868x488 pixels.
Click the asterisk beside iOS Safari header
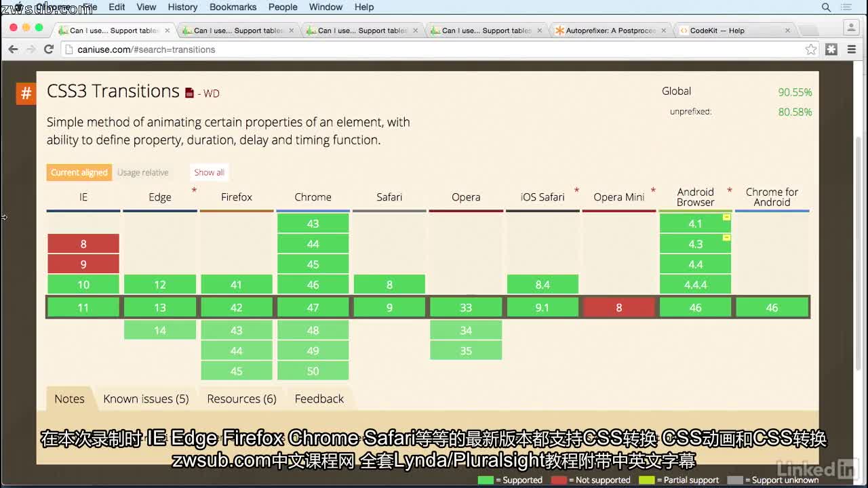pyautogui.click(x=576, y=190)
